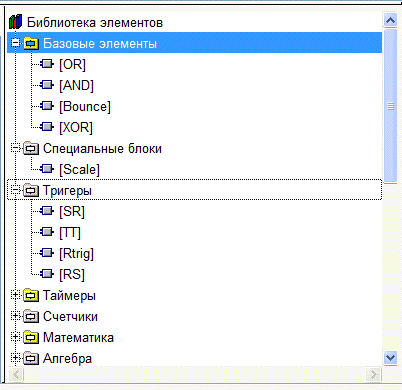Screen dimensions: 402x390
Task: Click the folder icon next to Тригеры
Action: point(31,190)
